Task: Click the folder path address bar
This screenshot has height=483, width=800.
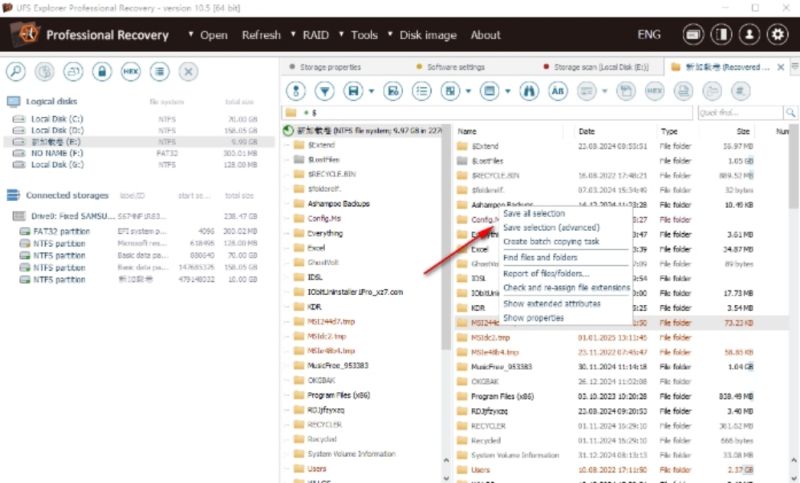Action: [x=487, y=112]
